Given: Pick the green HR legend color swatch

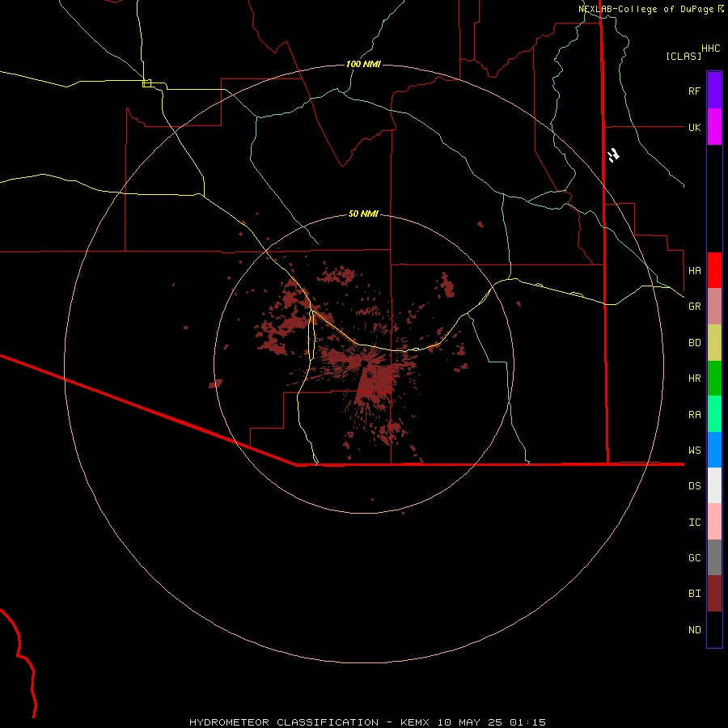Looking at the screenshot, I should coord(714,379).
